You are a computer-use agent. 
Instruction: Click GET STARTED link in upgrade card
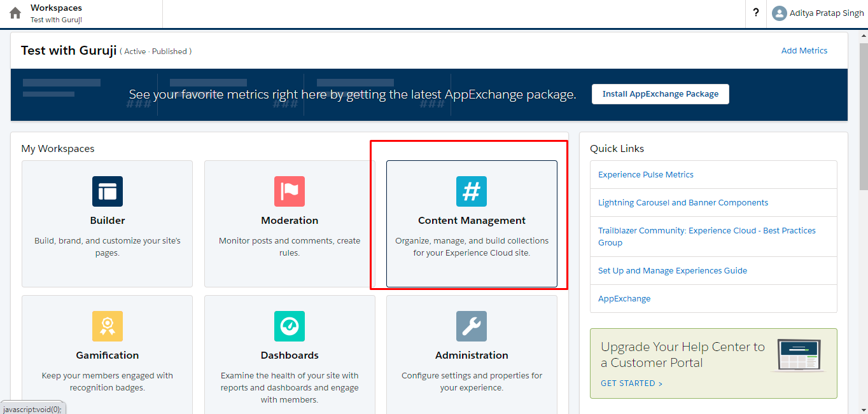(631, 383)
